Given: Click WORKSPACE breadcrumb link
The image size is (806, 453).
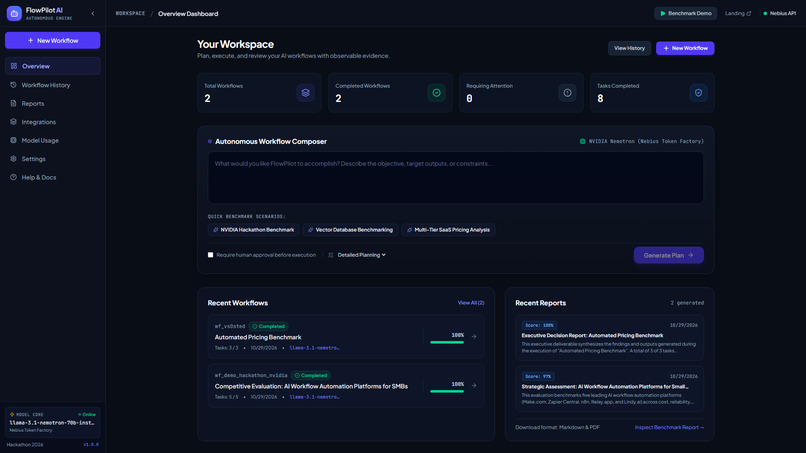Looking at the screenshot, I should click(130, 13).
